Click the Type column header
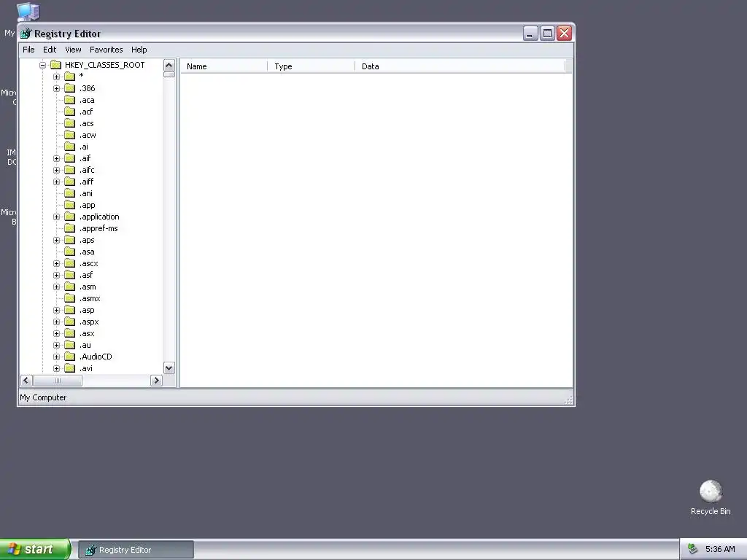This screenshot has height=560, width=747. (x=311, y=66)
